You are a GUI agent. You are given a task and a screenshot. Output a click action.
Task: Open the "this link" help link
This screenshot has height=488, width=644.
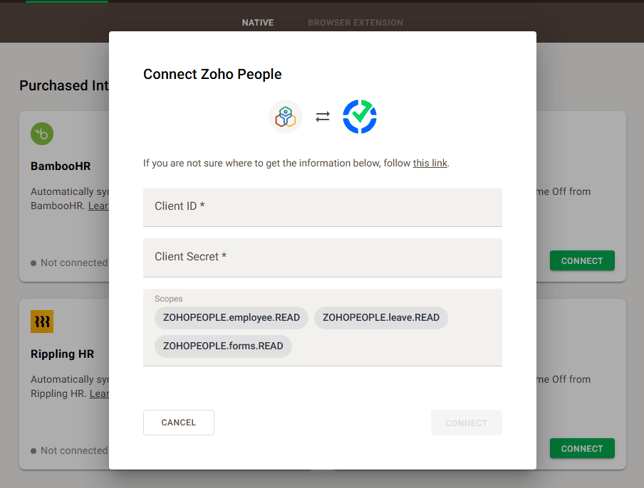(x=430, y=163)
